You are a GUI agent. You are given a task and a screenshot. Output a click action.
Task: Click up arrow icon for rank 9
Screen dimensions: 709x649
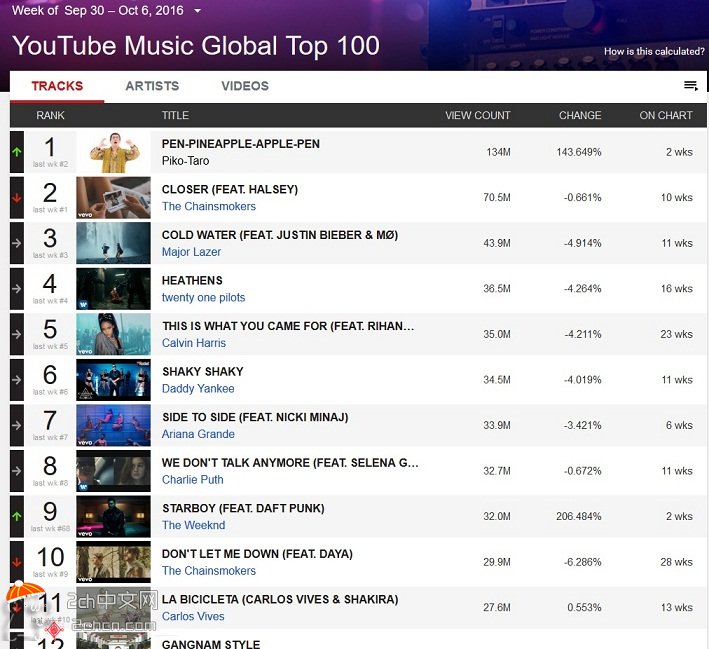click(x=17, y=516)
